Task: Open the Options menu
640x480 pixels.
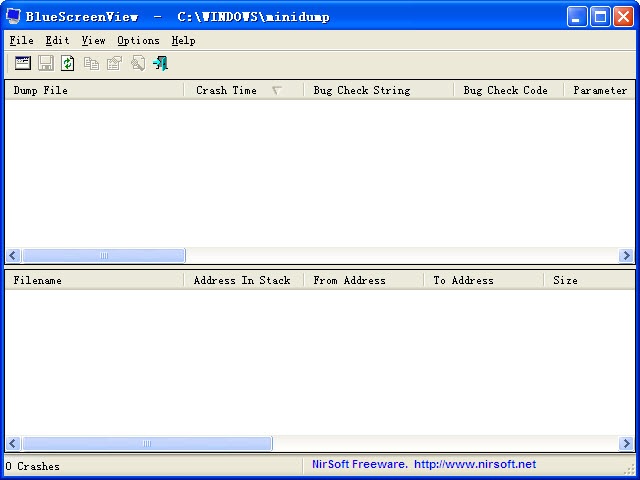Action: coord(138,41)
